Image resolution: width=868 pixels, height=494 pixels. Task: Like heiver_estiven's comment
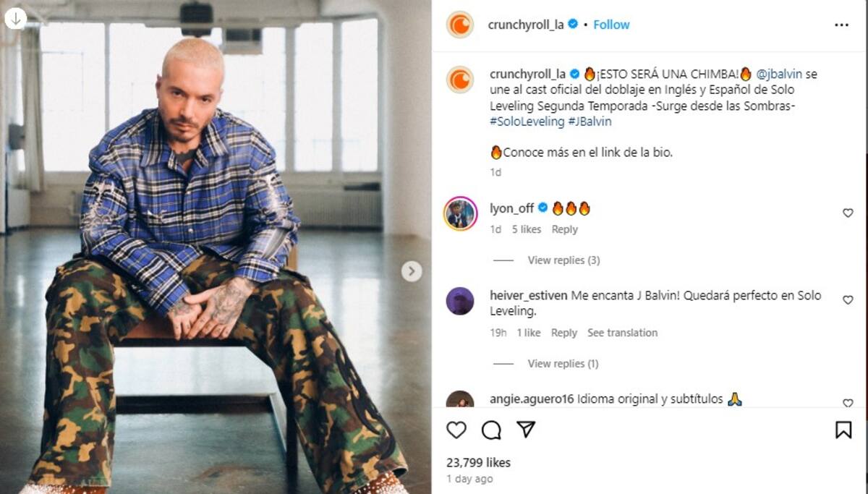click(848, 300)
